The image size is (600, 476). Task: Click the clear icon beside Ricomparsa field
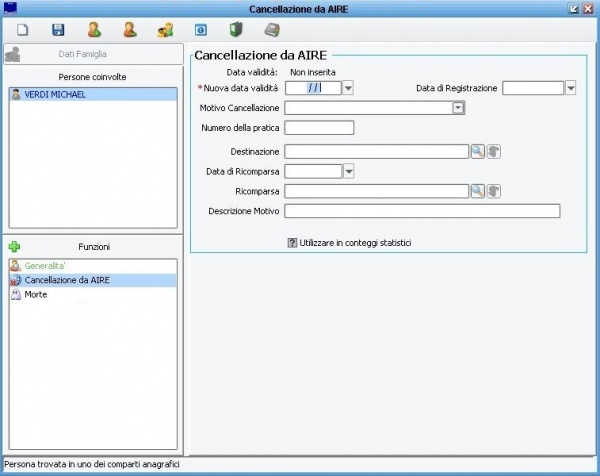point(493,190)
